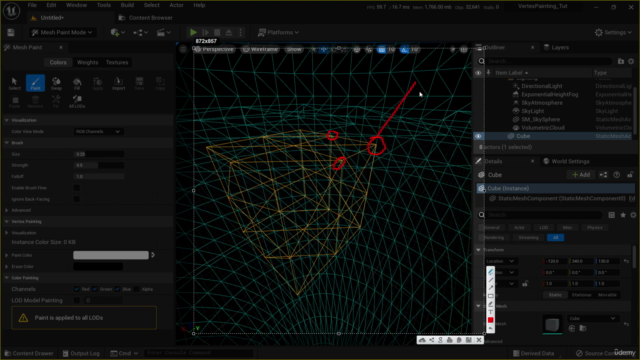
Task: Click the Import vertex colors icon
Action: (x=119, y=83)
